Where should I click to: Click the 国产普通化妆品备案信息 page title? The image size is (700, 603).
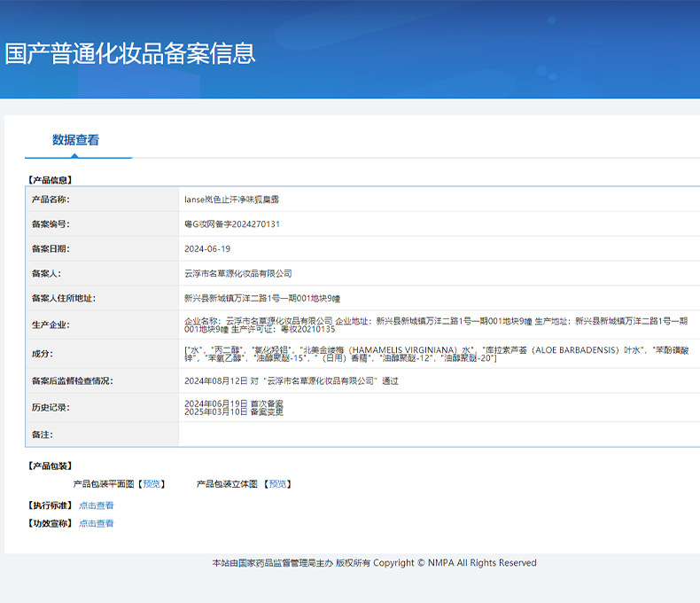point(130,53)
